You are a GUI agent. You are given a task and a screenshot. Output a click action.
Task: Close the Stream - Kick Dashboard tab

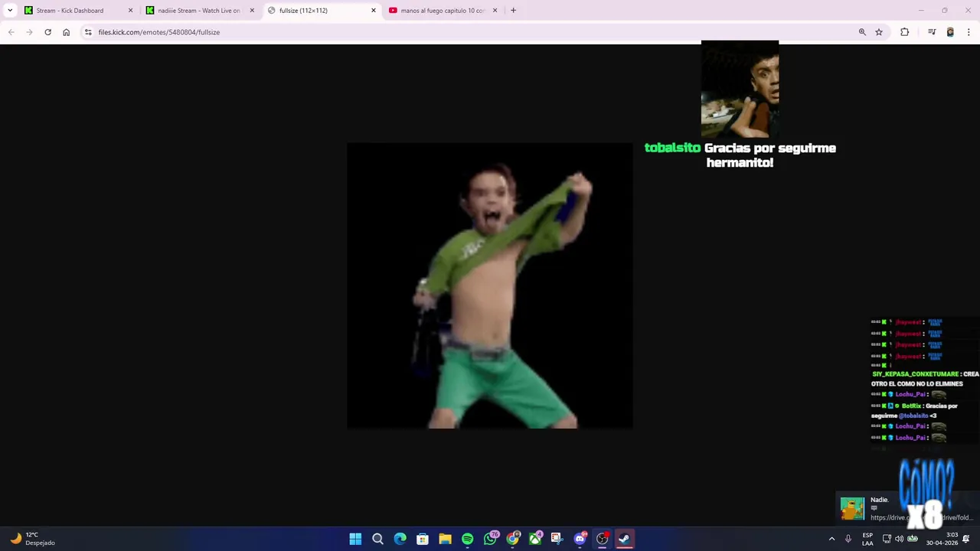[x=130, y=10]
